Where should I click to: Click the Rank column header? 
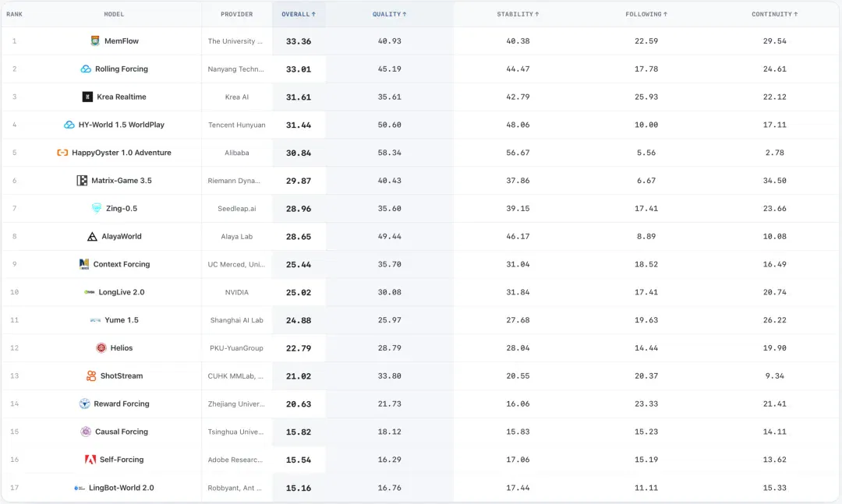[x=15, y=14]
